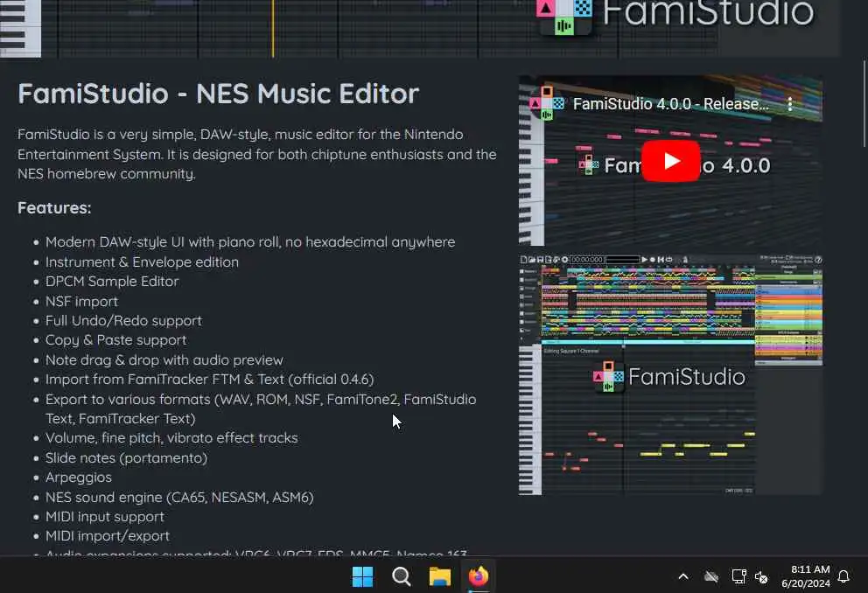Click the heading FamiStudio - NES Music Editor
This screenshot has height=593, width=868.
pos(218,94)
